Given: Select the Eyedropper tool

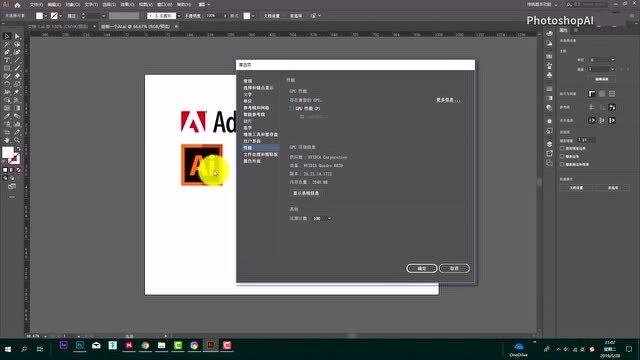Looking at the screenshot, I should pos(7,116).
